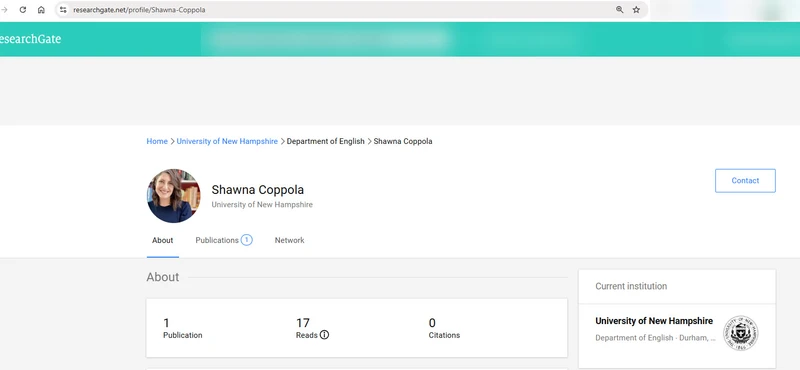This screenshot has height=370, width=800.
Task: Click Department of English · Durham location text
Action: tap(656, 338)
